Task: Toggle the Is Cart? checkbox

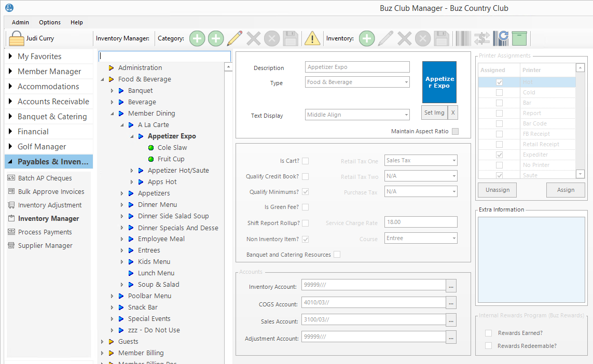Action: [306, 161]
